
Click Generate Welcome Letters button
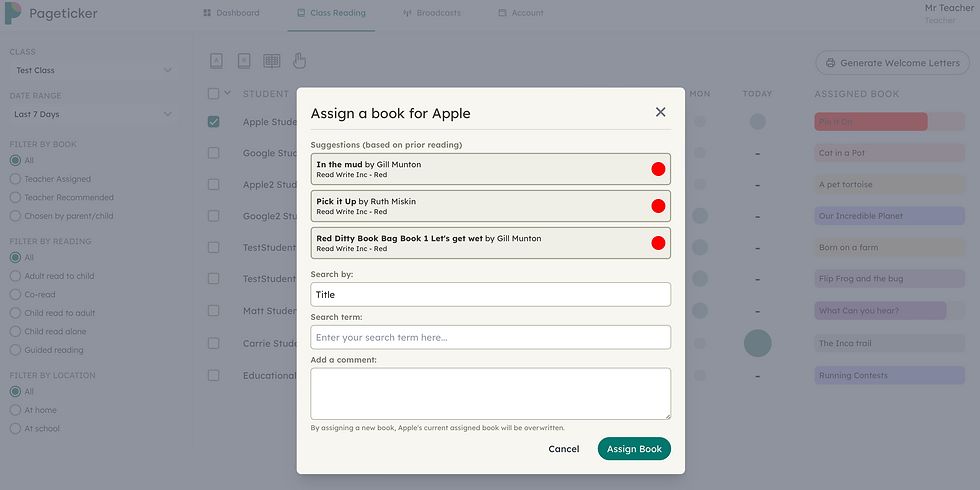(892, 62)
